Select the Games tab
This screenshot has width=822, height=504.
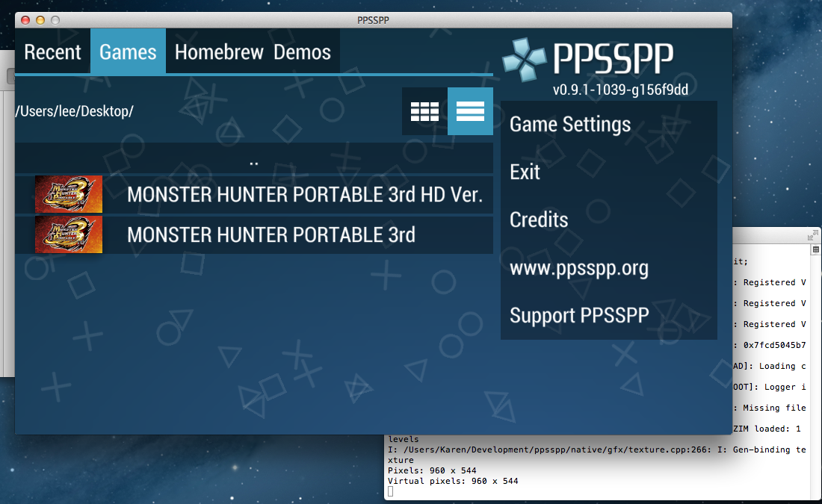tap(128, 52)
